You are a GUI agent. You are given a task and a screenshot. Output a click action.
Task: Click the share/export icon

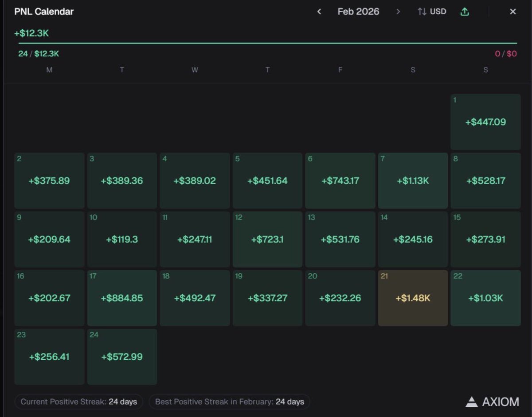pos(465,12)
